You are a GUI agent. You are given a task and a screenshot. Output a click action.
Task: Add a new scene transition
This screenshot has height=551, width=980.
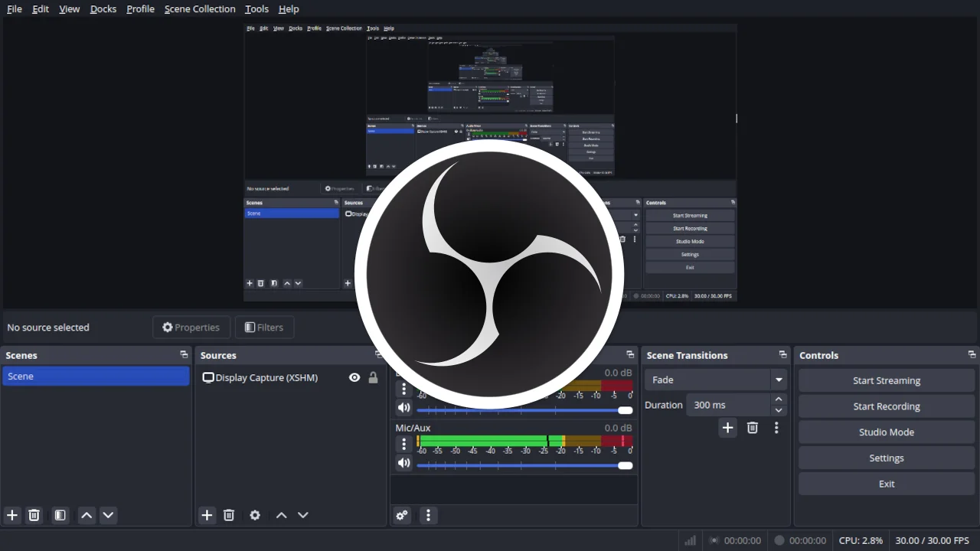727,428
